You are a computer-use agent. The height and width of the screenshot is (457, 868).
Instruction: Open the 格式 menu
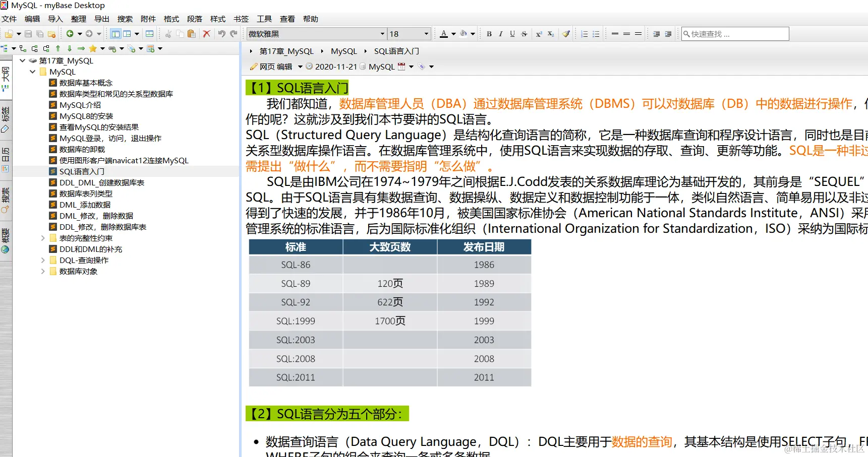click(171, 19)
